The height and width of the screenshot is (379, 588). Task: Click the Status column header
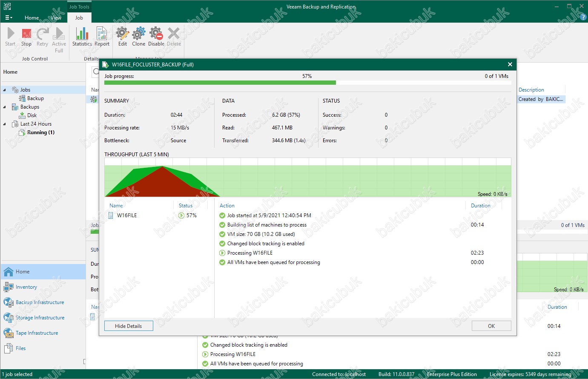(x=186, y=206)
